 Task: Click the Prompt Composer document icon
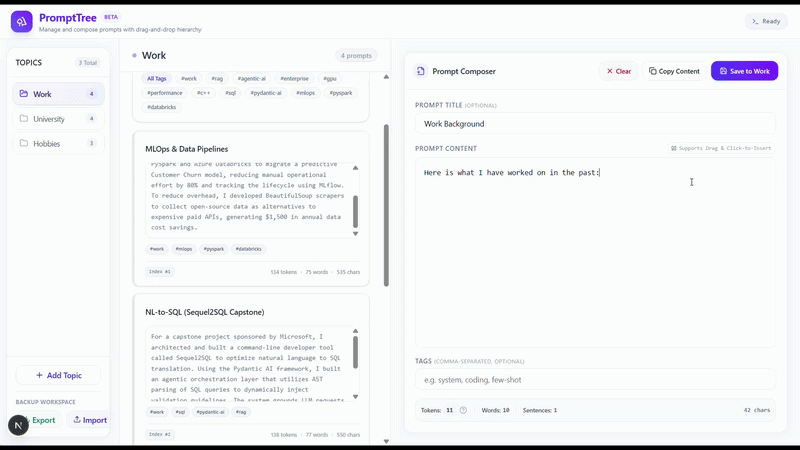click(420, 71)
